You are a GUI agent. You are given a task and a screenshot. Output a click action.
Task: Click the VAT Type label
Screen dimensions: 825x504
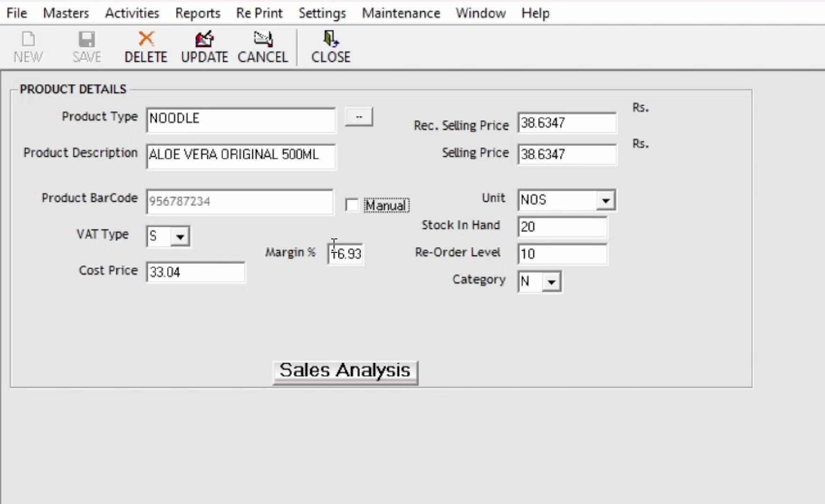pos(103,234)
